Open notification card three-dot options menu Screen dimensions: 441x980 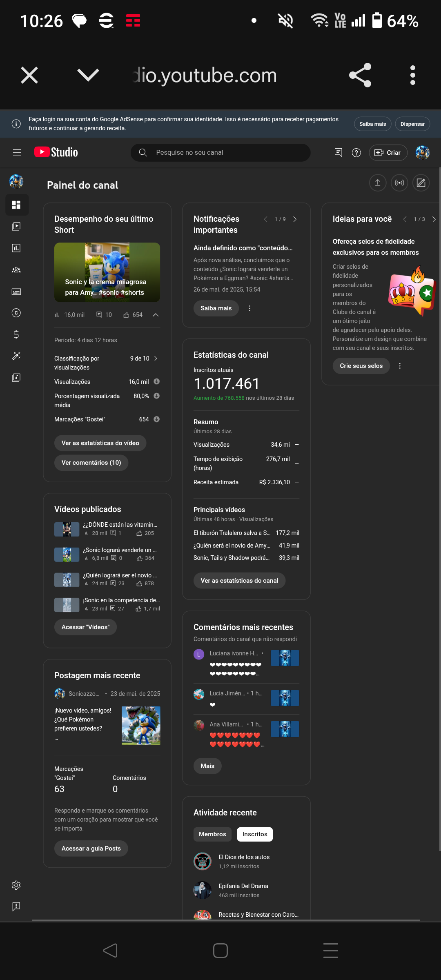tap(250, 308)
